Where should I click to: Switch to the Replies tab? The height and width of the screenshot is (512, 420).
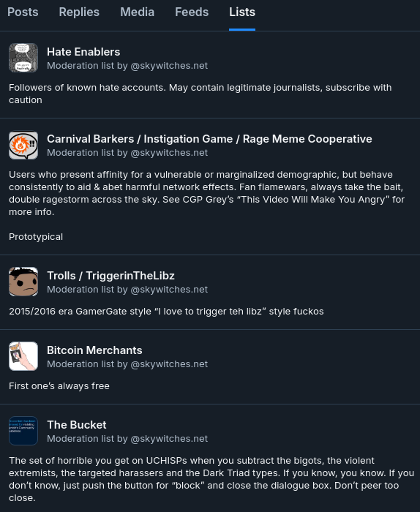coord(79,12)
